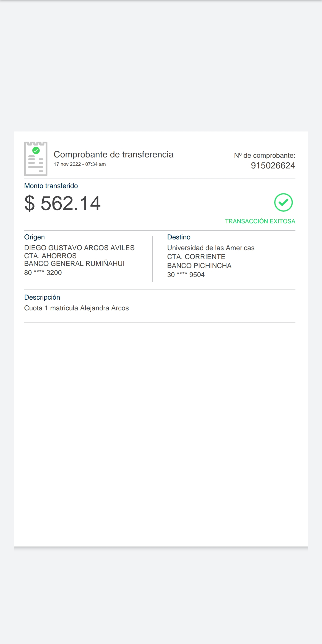322x644 pixels.
Task: Click the receipt icon beside the title
Action: (36, 159)
